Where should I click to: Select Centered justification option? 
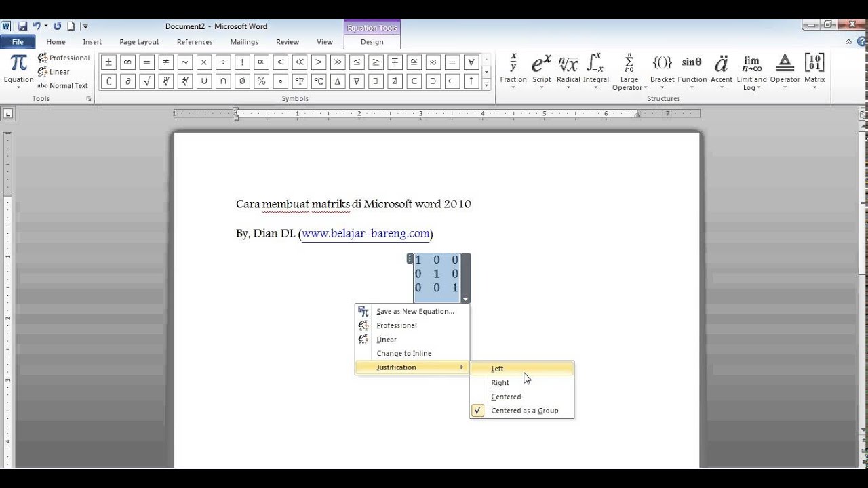click(522, 396)
